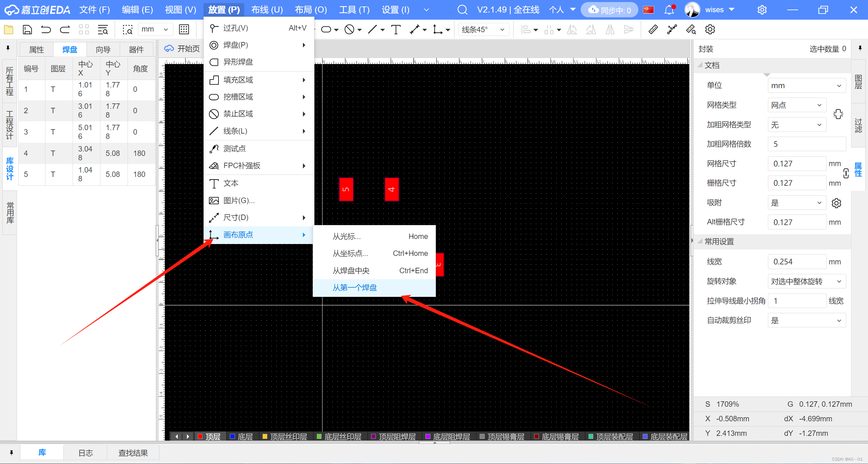The height and width of the screenshot is (464, 868).
Task: Open the notification bell
Action: click(669, 10)
